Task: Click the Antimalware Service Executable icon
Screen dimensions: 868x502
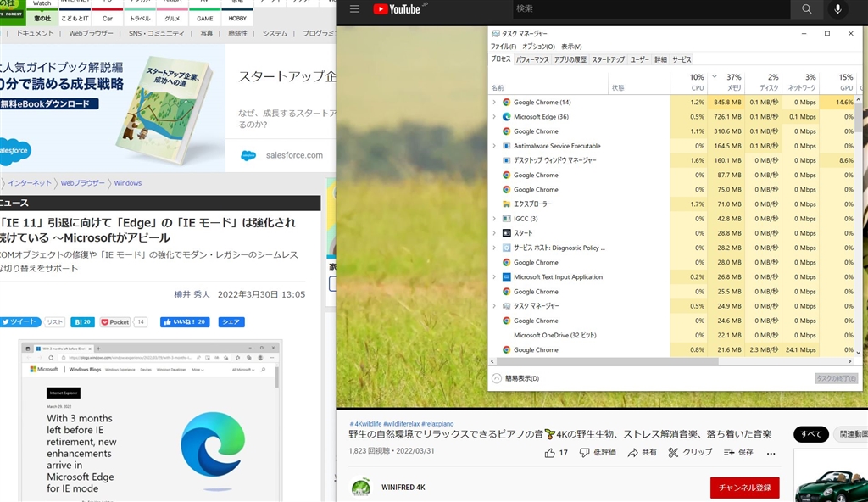Action: tap(506, 146)
